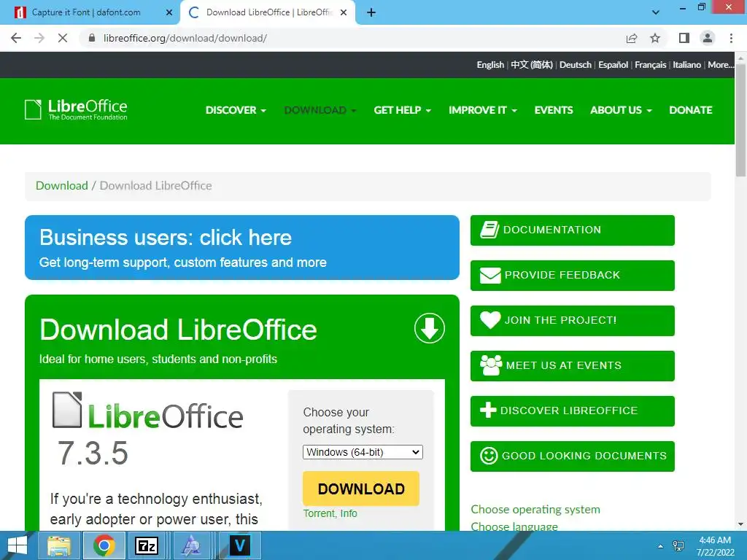Open the Windows Start button
The image size is (747, 560).
pos(18,545)
